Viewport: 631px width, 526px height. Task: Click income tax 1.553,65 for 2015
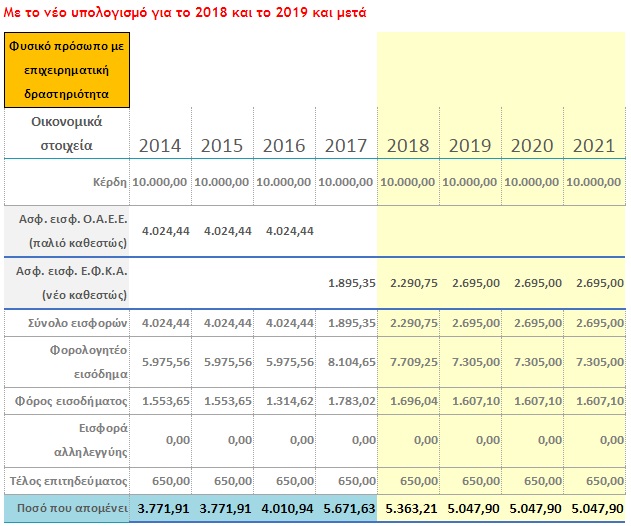pyautogui.click(x=228, y=401)
